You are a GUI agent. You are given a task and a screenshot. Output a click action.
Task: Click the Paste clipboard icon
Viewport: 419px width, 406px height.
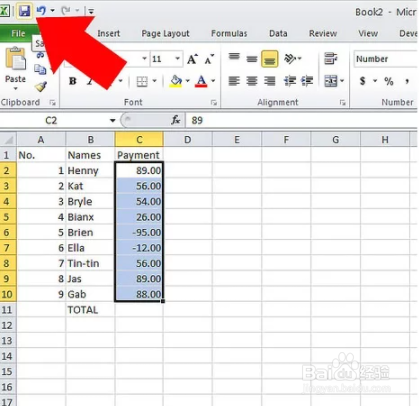[15, 59]
